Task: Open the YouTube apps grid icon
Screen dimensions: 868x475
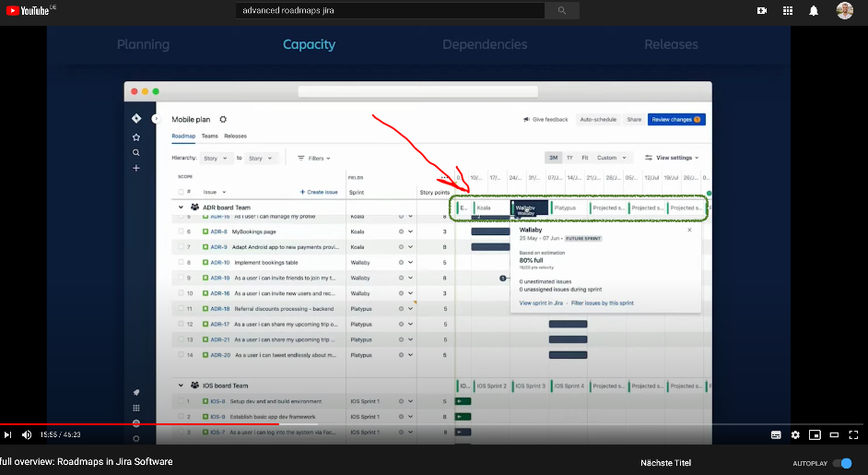Action: pyautogui.click(x=788, y=10)
